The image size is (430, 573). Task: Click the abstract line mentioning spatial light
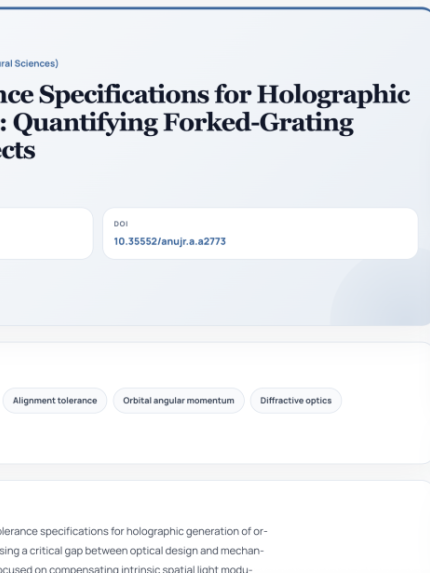click(x=126, y=569)
